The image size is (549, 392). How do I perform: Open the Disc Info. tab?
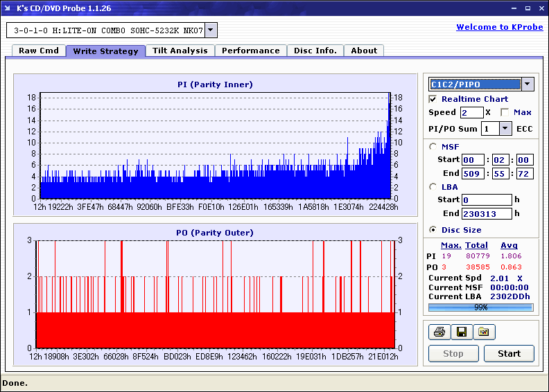point(315,51)
